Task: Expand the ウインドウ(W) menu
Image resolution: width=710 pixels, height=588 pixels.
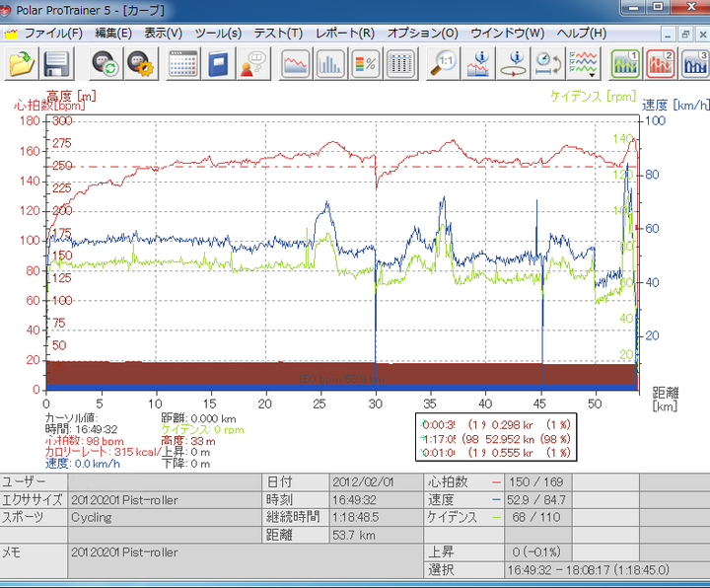Action: pos(507,33)
